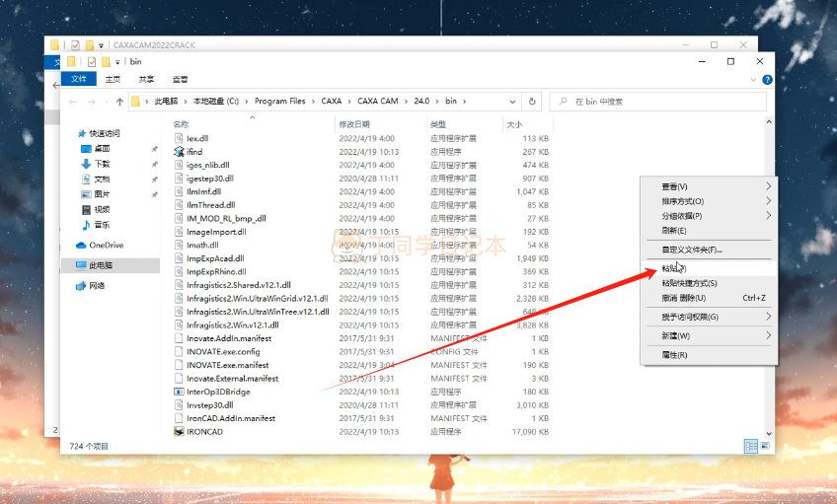The image size is (837, 504).
Task: Click CAXA CAM in the address breadcrumb
Action: [x=378, y=101]
